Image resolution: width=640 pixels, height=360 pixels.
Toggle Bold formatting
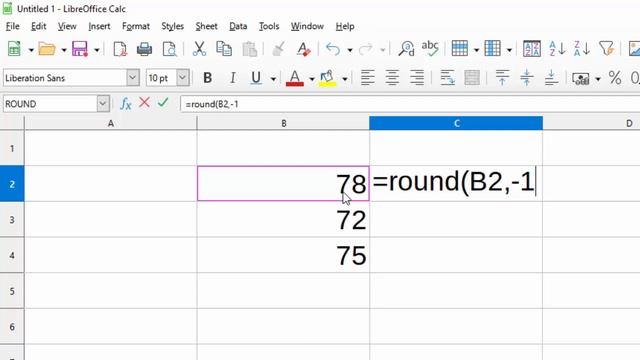point(207,78)
